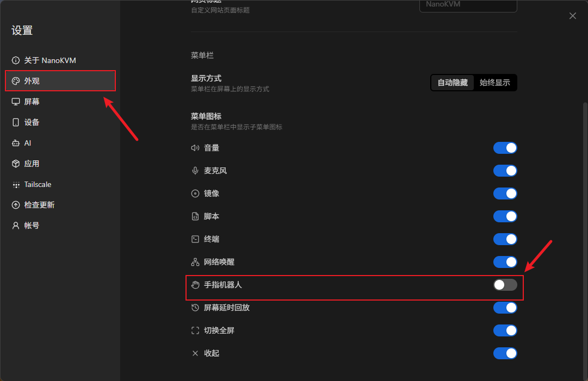Click the history icon for 屏幕延时回放
588x381 pixels.
195,308
